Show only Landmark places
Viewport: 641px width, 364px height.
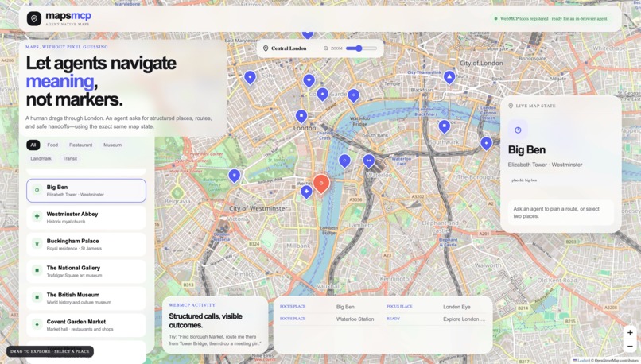pyautogui.click(x=41, y=158)
